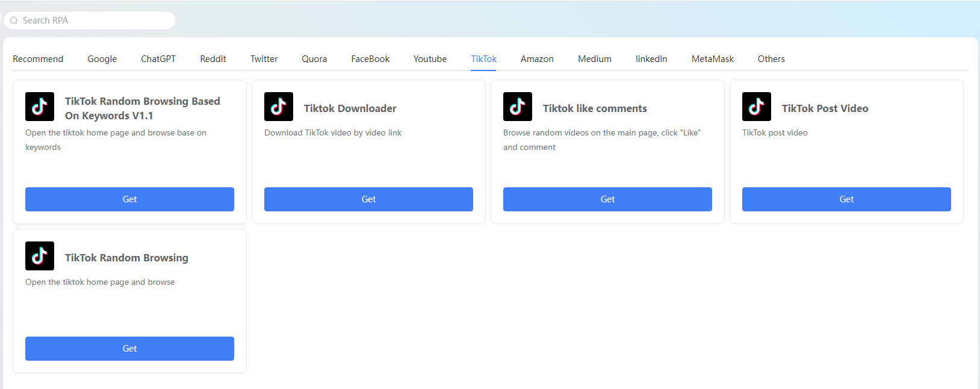Select the ChatGPT tab

(x=158, y=59)
